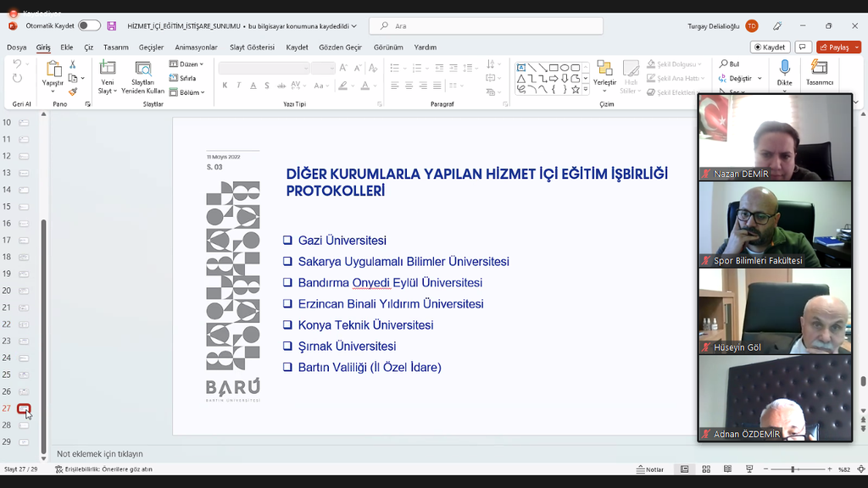This screenshot has width=868, height=488.
Task: Toggle bold formatting
Action: (x=225, y=86)
